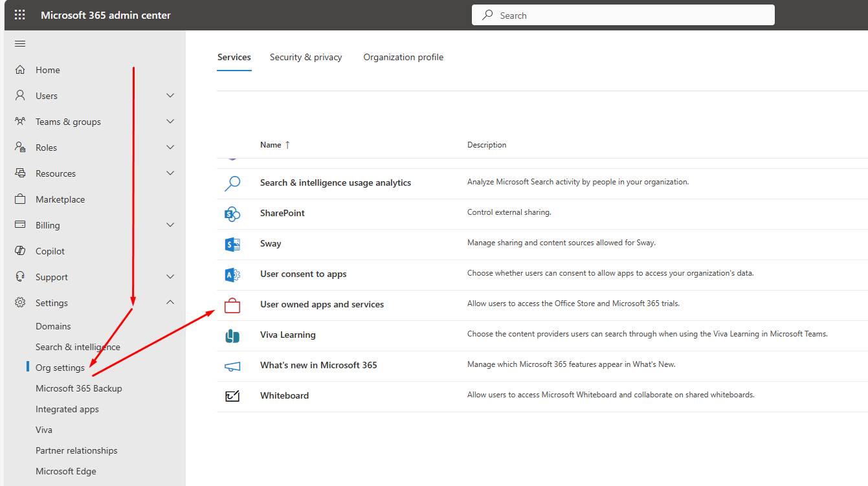Click the SharePoint service icon
This screenshot has height=486, width=868.
click(x=232, y=214)
